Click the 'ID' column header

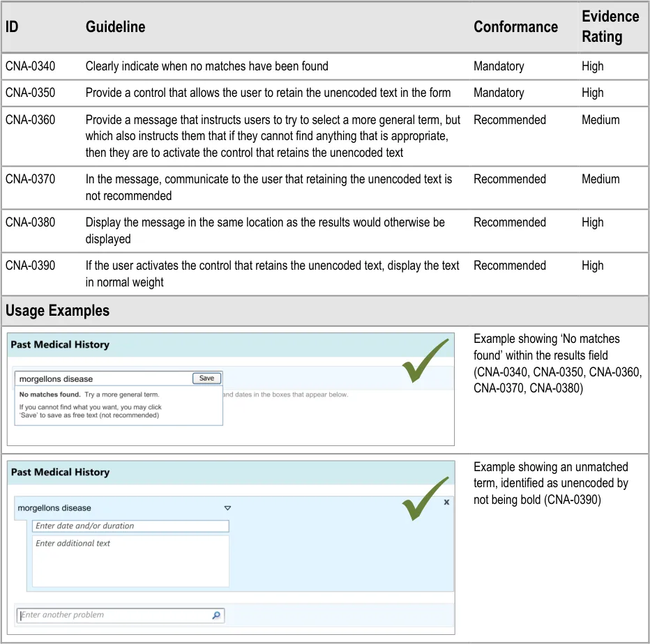click(12, 27)
